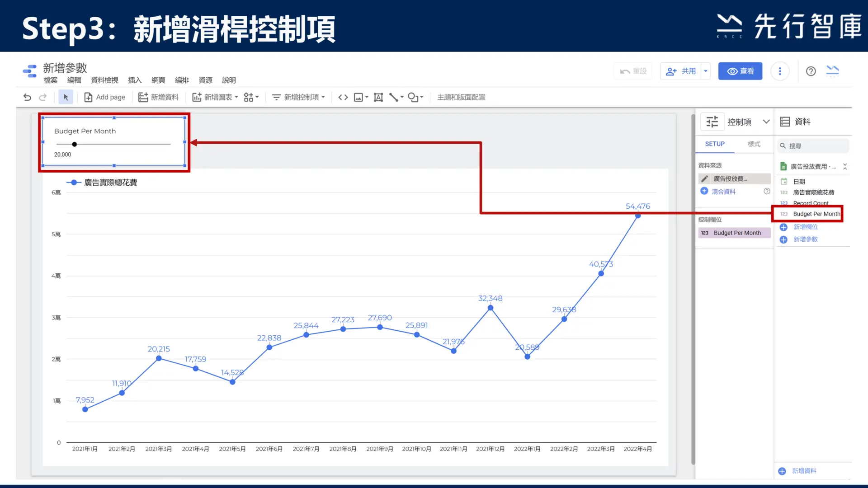868x488 pixels.
Task: Open 主題和版面配置 settings
Action: [x=461, y=97]
